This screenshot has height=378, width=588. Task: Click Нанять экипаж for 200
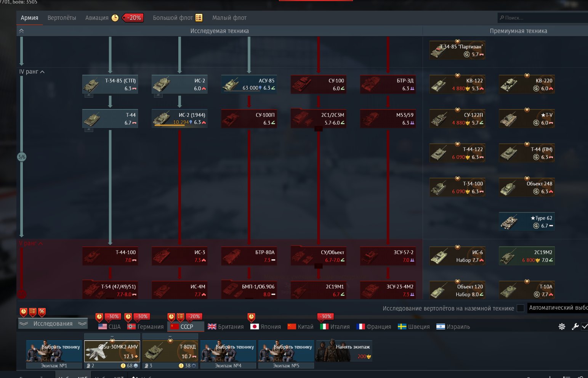pos(344,351)
